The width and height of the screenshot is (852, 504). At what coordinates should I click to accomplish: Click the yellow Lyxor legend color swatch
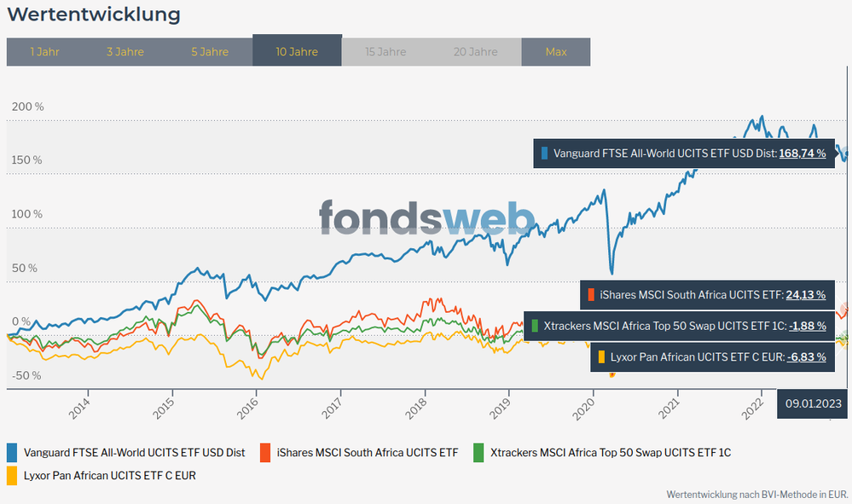(13, 475)
